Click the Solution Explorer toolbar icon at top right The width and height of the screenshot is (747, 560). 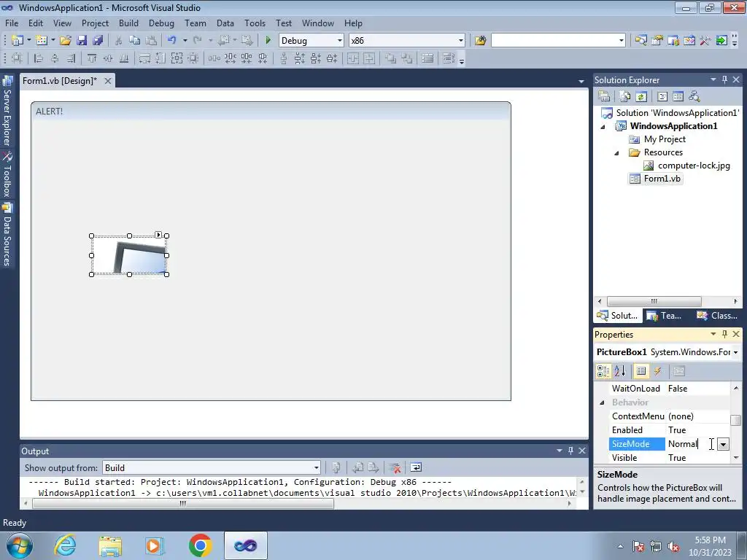click(x=640, y=41)
